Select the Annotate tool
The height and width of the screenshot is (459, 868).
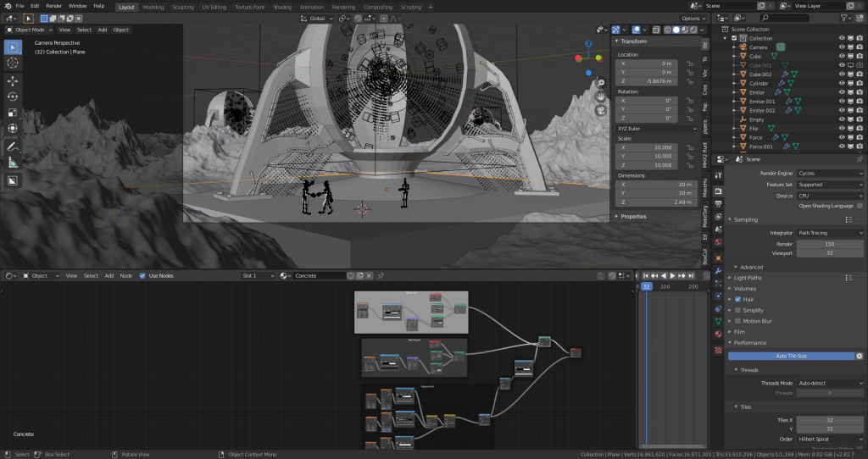(x=13, y=147)
